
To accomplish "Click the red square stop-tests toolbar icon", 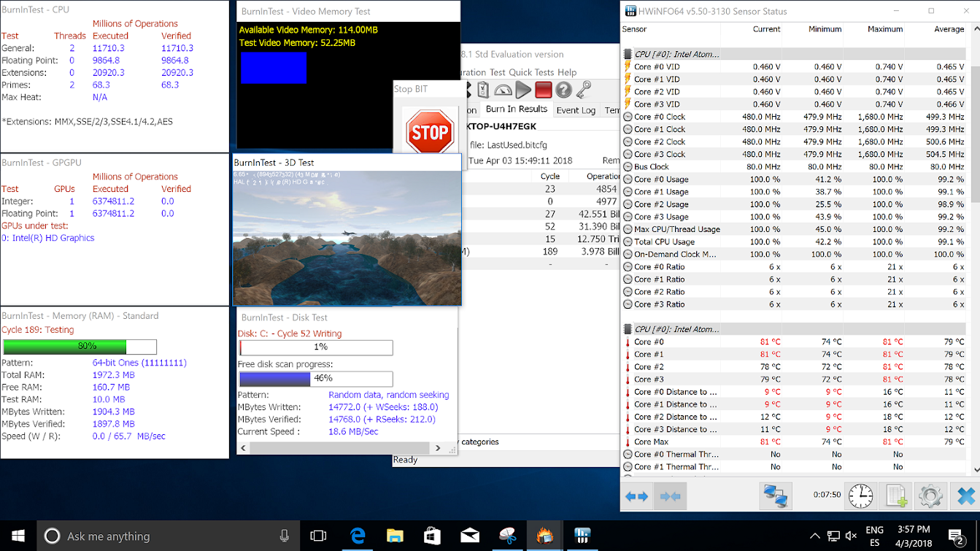I will coord(543,90).
